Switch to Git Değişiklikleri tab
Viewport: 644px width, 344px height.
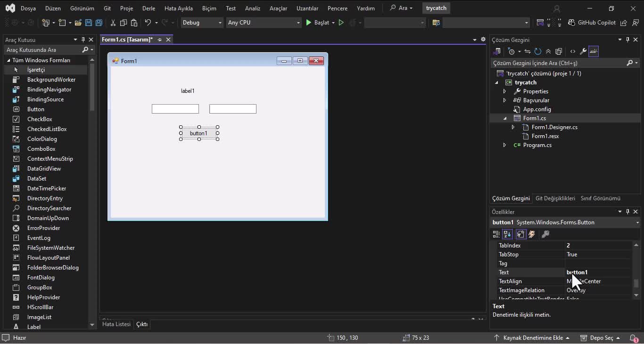[x=555, y=198]
